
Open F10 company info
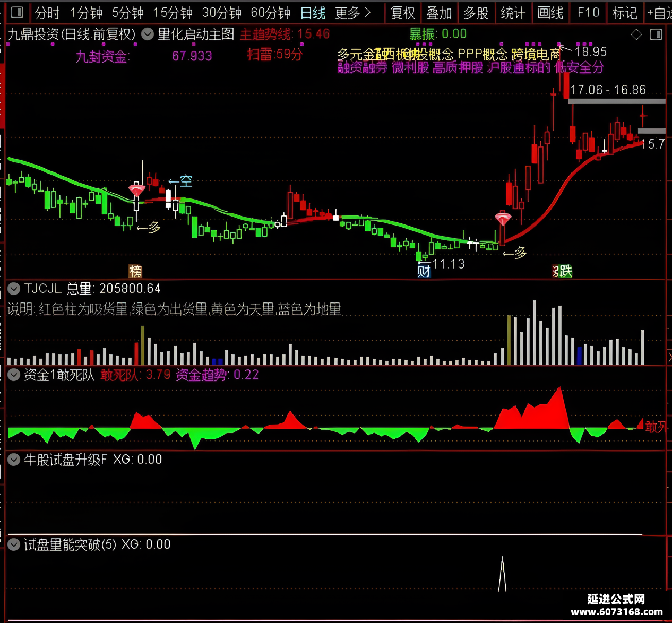588,13
